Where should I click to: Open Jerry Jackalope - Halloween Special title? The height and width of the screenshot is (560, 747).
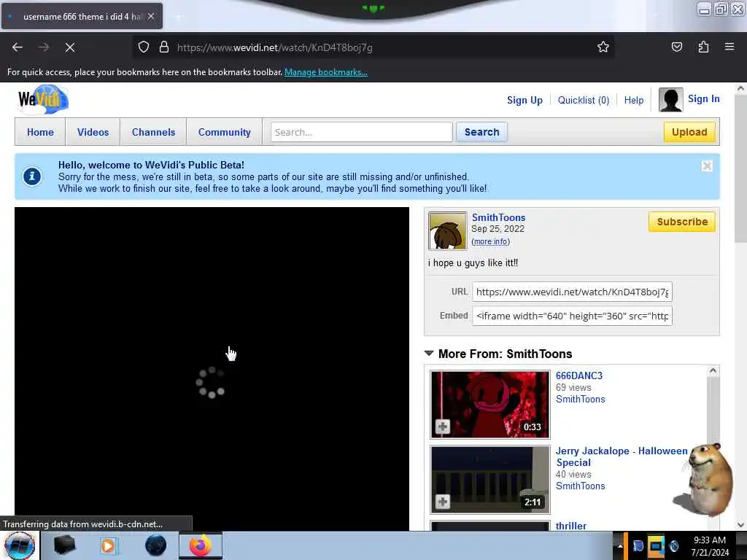pos(622,456)
